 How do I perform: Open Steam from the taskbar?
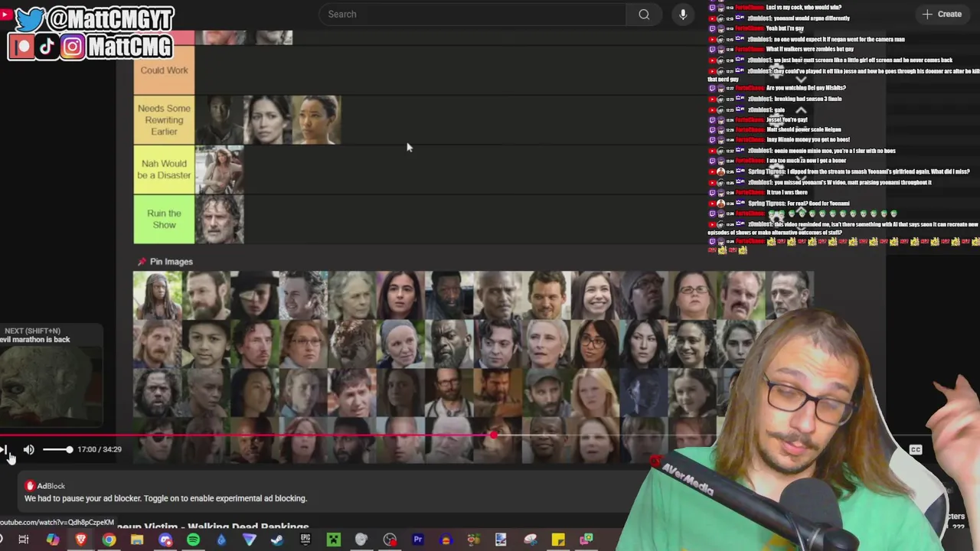click(x=277, y=540)
